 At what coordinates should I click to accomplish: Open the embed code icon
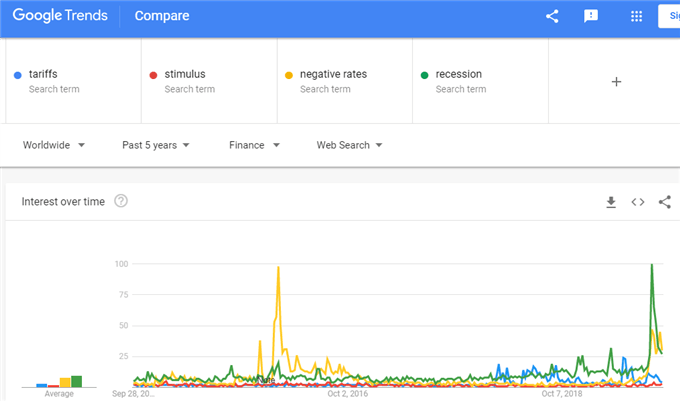click(x=638, y=202)
